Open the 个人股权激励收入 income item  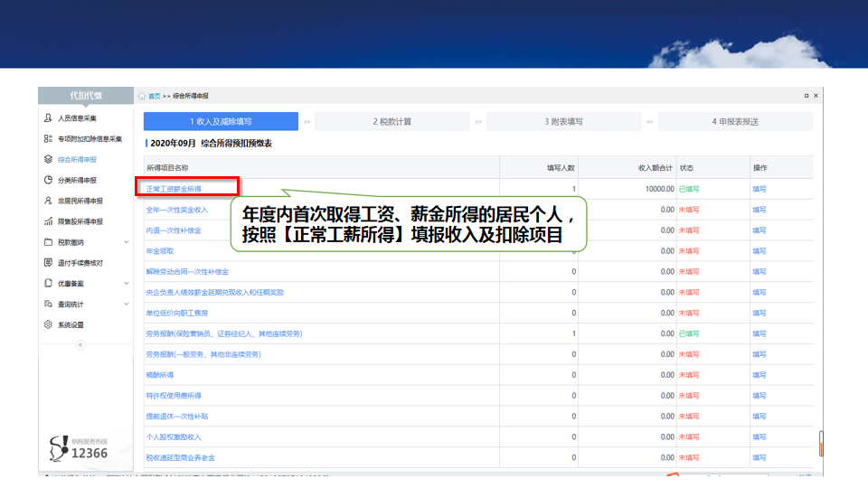coord(174,436)
